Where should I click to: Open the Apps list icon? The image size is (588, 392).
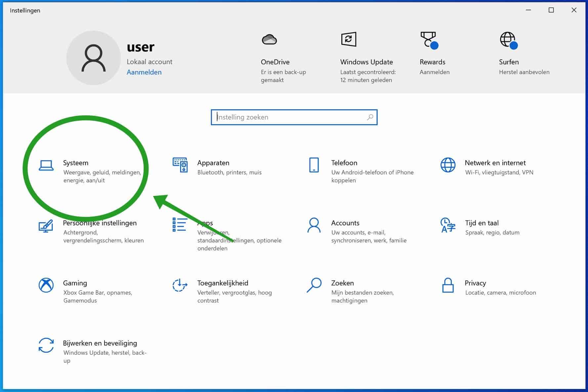(180, 224)
